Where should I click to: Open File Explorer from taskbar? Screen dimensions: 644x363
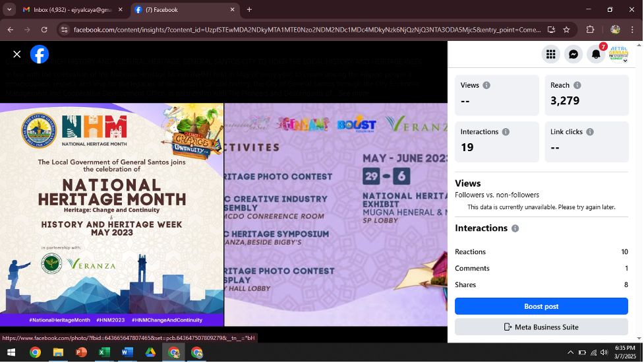tap(58, 352)
